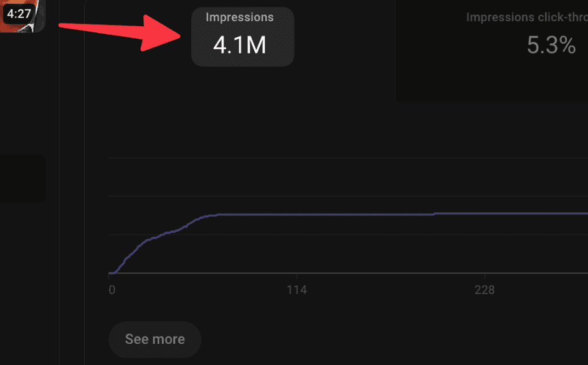Screen dimensions: 588x365
Task: Click the chart line's starting point
Action: pos(111,273)
